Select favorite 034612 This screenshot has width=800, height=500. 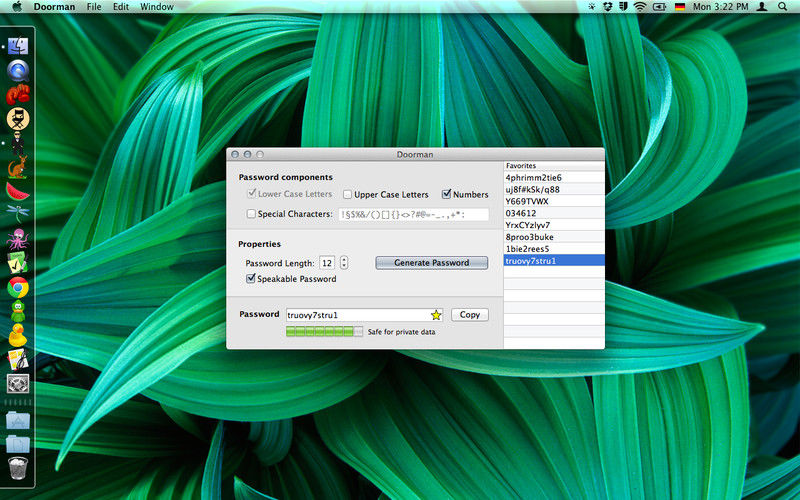click(x=554, y=213)
